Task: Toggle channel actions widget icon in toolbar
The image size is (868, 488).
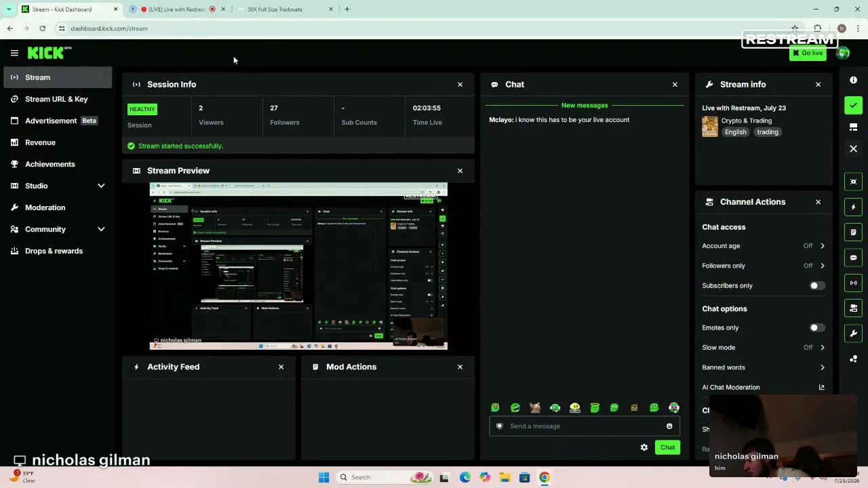Action: 854,308
